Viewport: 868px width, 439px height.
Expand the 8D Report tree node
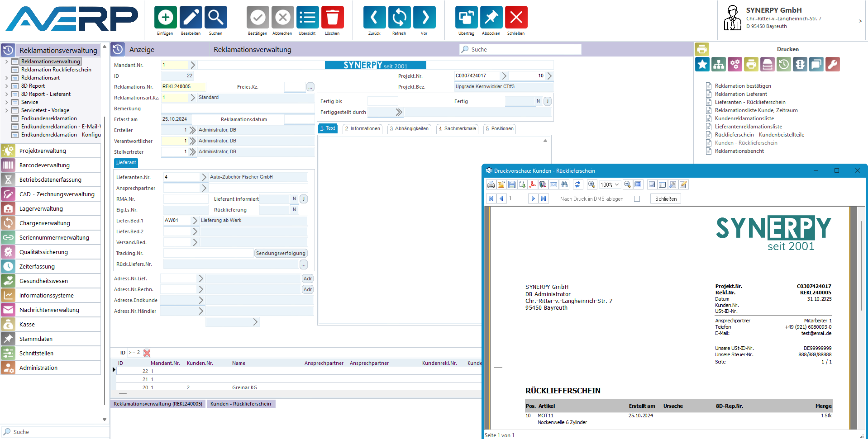pyautogui.click(x=6, y=86)
